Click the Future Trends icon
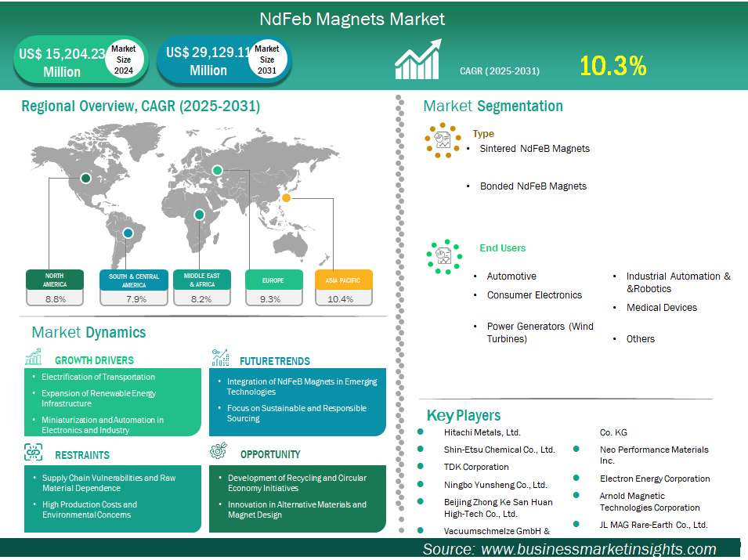Viewport: 748px width, 560px height. click(220, 358)
